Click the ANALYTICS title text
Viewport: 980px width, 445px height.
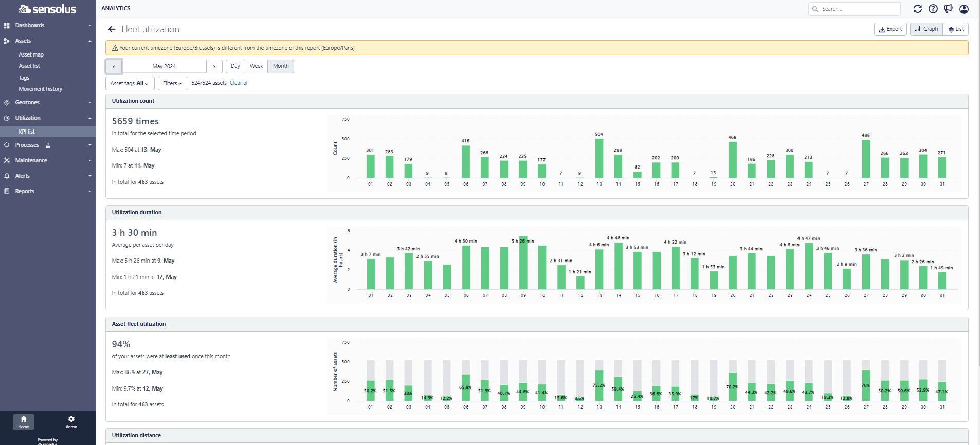click(116, 8)
